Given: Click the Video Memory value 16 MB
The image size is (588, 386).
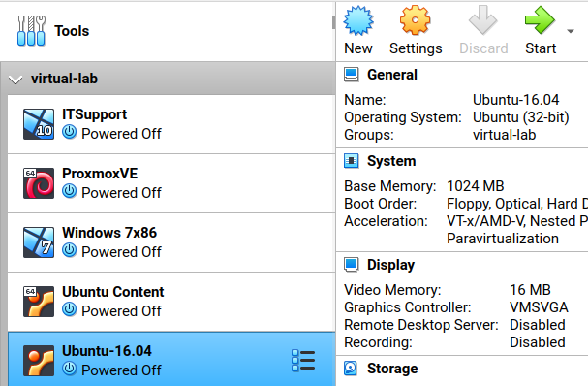Looking at the screenshot, I should 530,289.
